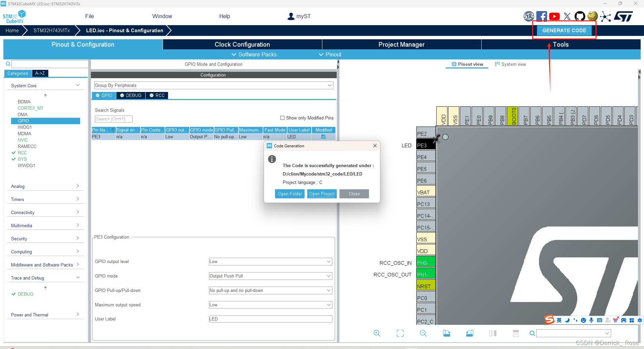The image size is (644, 349).
Task: Open the GPIO mode dropdown
Action: click(270, 276)
